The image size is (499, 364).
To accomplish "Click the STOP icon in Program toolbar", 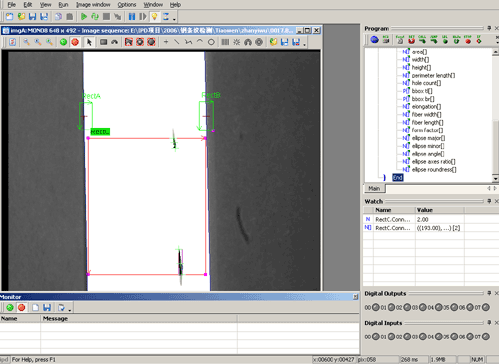I will pyautogui.click(x=468, y=40).
